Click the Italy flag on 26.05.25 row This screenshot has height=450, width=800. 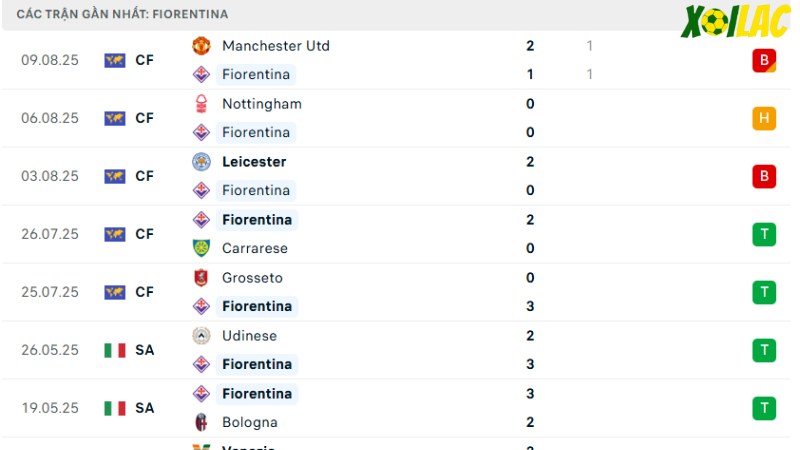click(x=115, y=350)
